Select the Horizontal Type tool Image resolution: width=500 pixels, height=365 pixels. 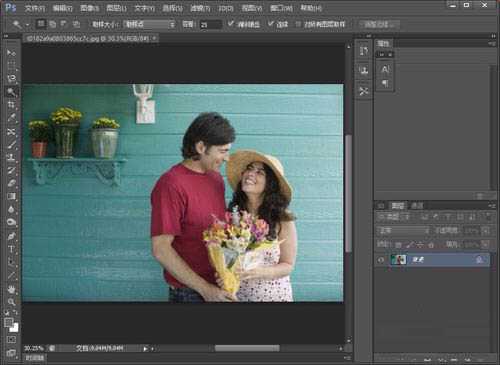(11, 249)
